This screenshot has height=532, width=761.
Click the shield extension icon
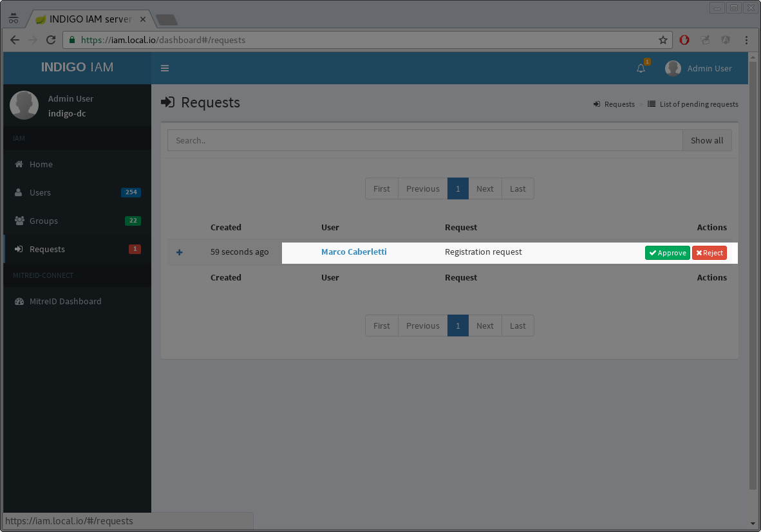click(x=726, y=41)
